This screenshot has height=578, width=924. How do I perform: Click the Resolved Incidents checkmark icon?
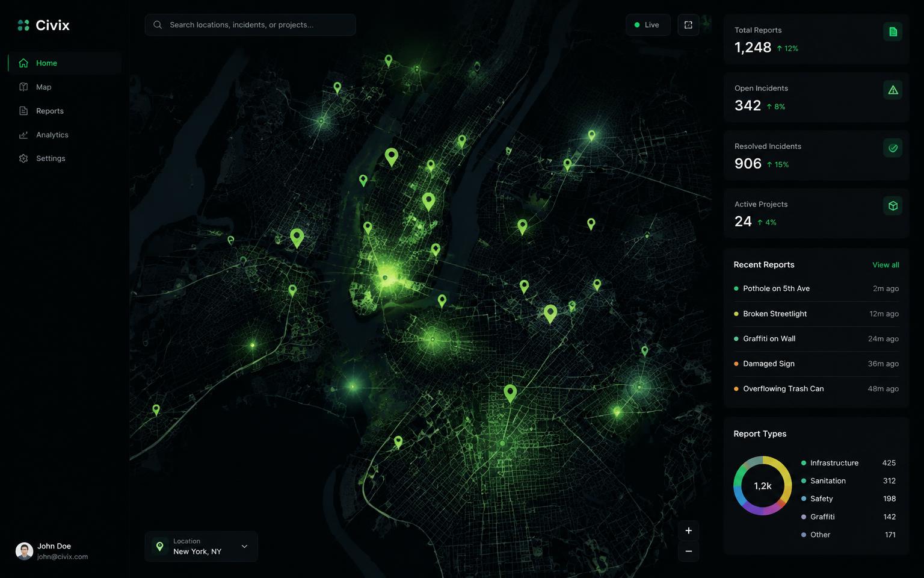click(x=893, y=148)
